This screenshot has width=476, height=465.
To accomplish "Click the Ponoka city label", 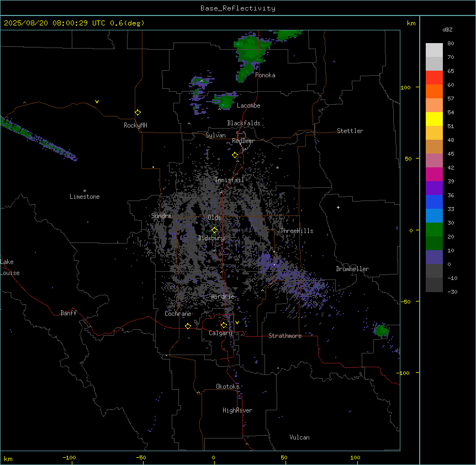I will 265,75.
